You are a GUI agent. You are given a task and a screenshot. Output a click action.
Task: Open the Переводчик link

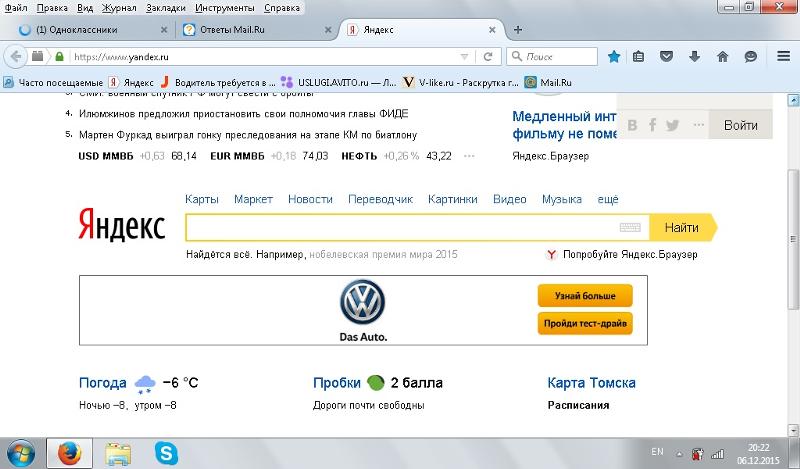point(380,199)
